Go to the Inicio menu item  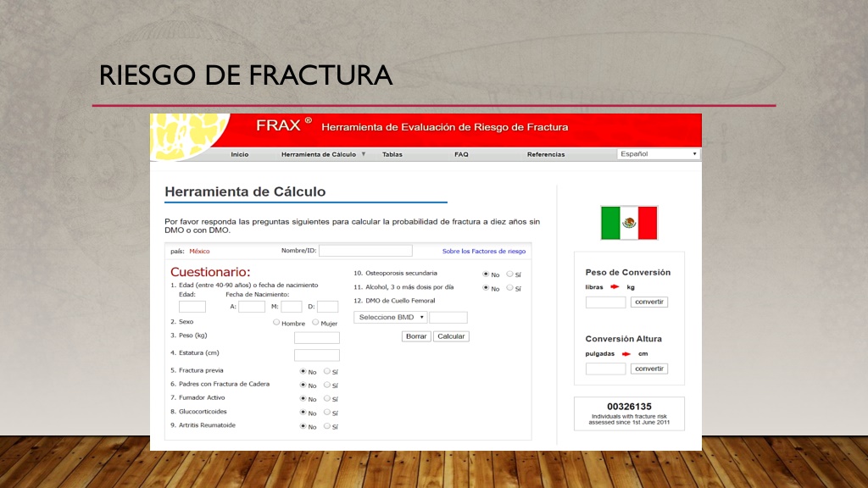[240, 154]
